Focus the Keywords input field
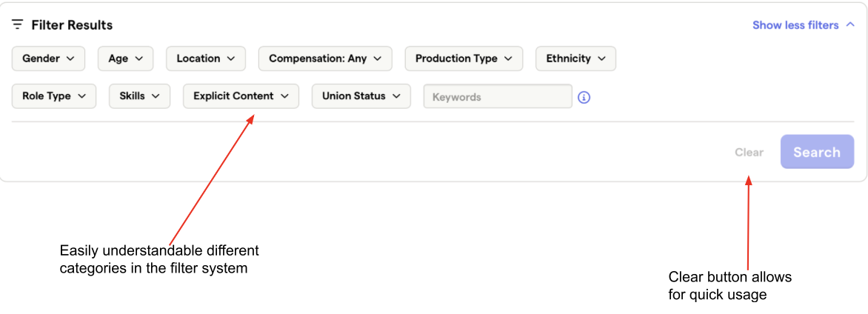868x314 pixels. (498, 97)
